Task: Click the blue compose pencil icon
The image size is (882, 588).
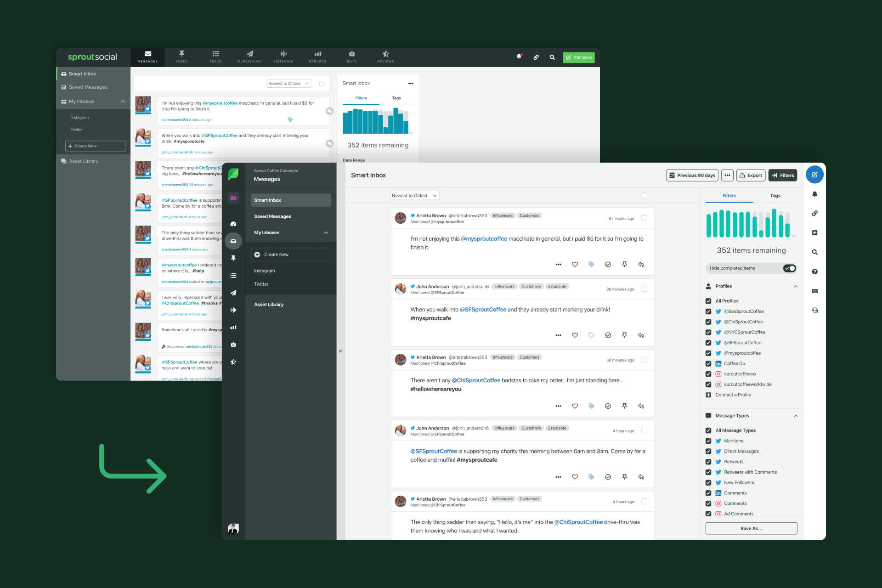Action: (814, 175)
